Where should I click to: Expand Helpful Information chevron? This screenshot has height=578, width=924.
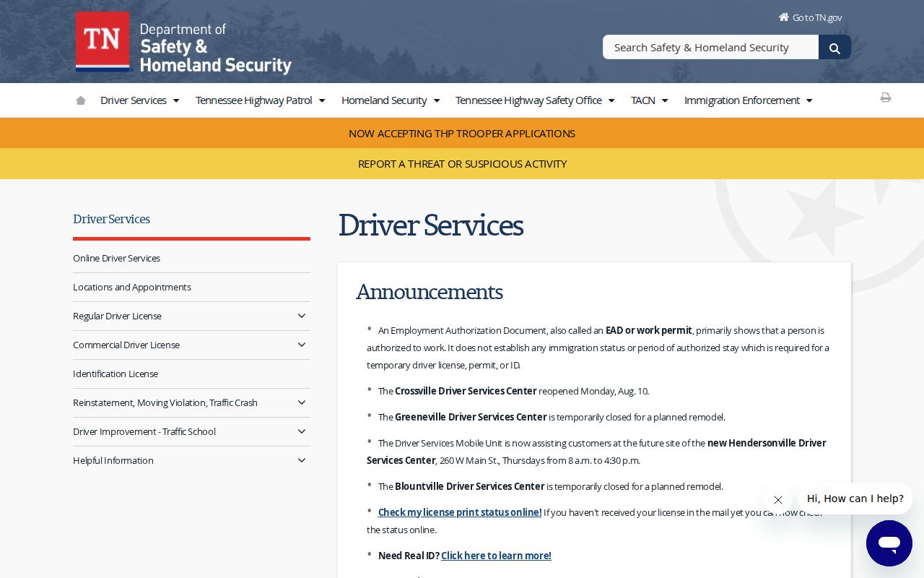302,460
